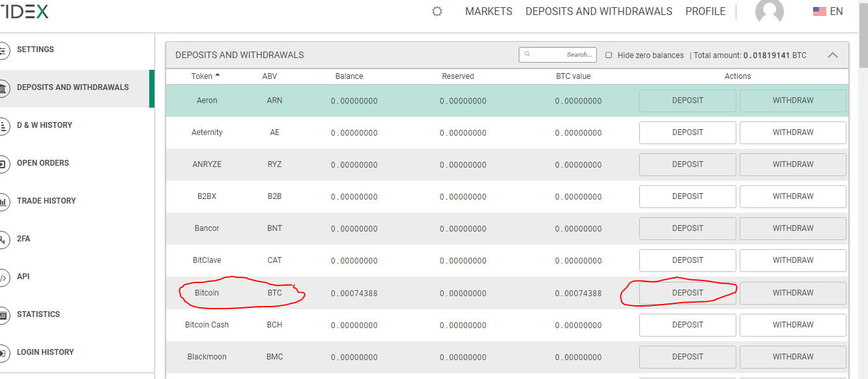Click the ABV column header

coord(270,76)
